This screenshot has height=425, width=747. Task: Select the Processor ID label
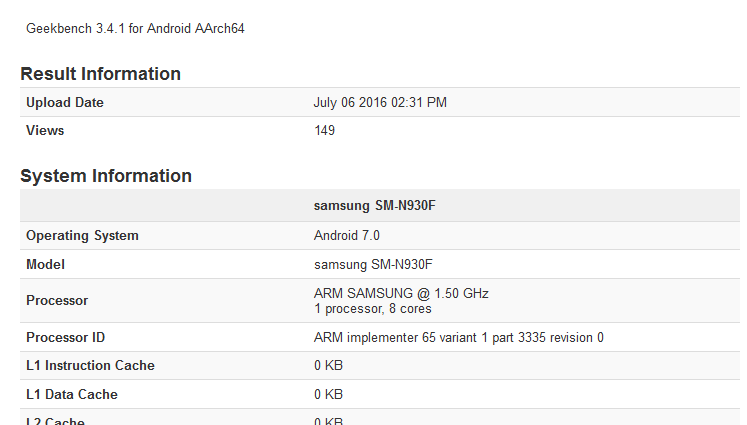pyautogui.click(x=65, y=338)
